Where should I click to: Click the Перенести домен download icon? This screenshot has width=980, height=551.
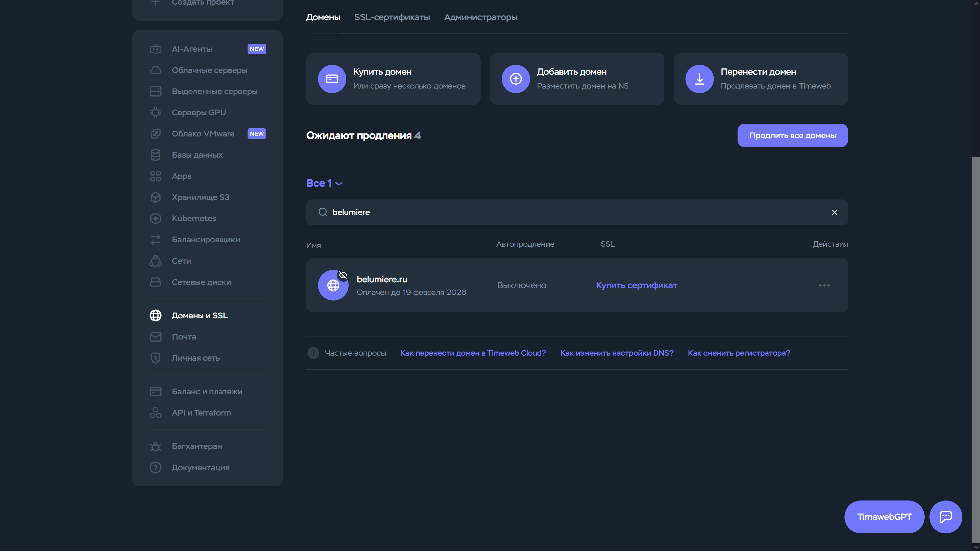pyautogui.click(x=699, y=79)
